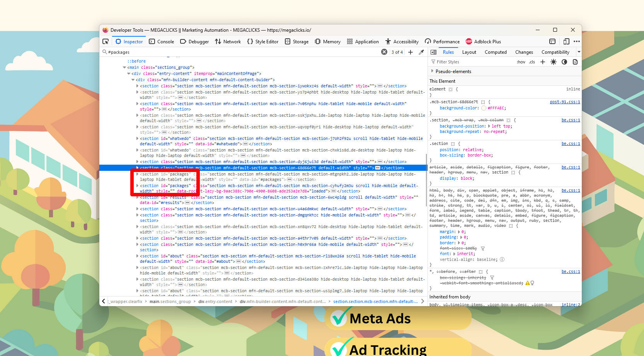Select div.mfn-builder-content breadcrumb
This screenshot has width=644, height=356.
pos(283,301)
